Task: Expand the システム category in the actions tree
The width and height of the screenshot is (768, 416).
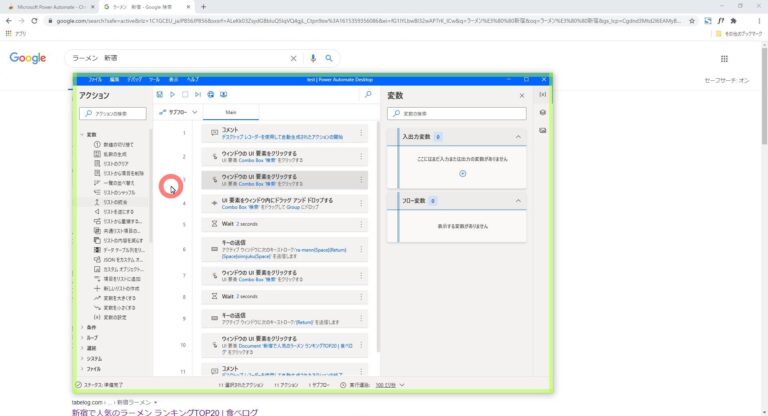Action: tap(82, 359)
